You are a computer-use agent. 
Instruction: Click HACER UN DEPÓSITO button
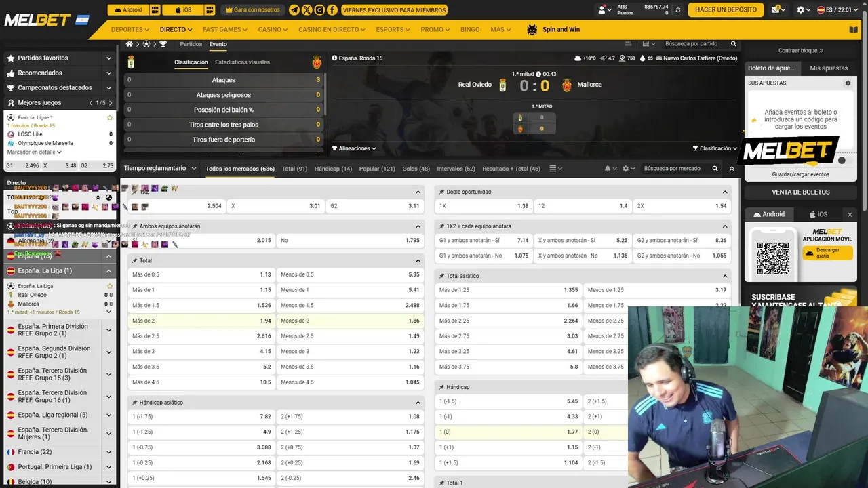click(x=726, y=10)
